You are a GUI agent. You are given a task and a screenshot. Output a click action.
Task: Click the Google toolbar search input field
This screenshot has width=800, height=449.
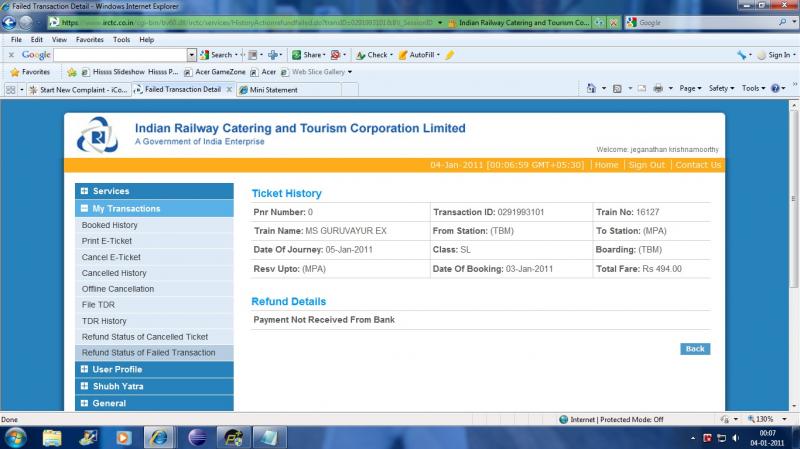pos(120,55)
